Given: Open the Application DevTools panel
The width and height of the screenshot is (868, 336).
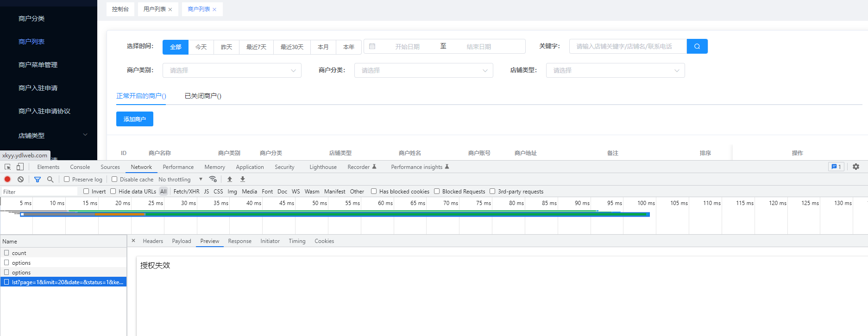Looking at the screenshot, I should click(250, 167).
